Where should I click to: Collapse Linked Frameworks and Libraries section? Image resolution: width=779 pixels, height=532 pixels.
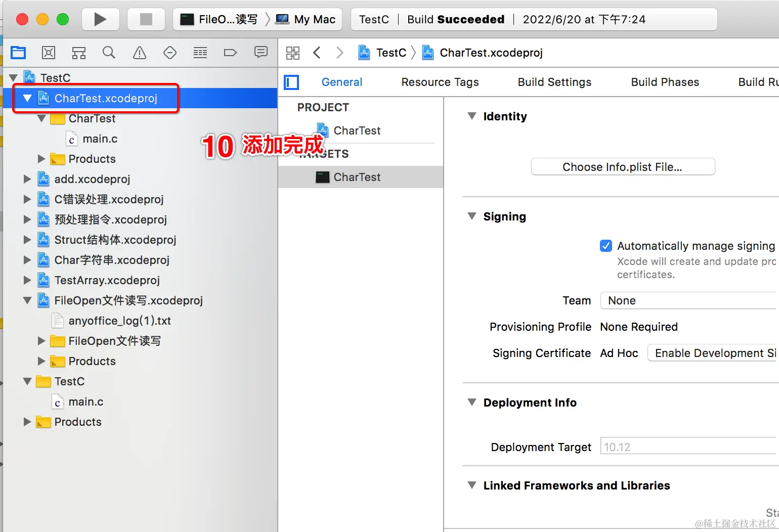tap(472, 485)
